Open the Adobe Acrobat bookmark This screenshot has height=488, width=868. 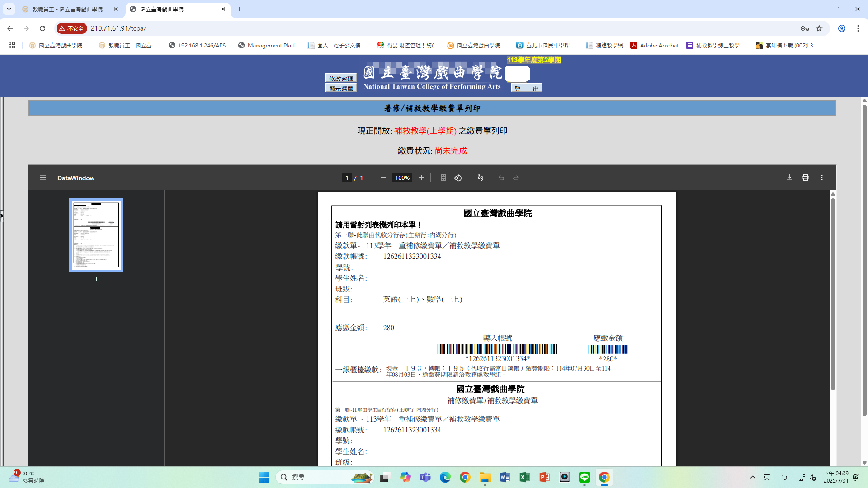click(654, 45)
